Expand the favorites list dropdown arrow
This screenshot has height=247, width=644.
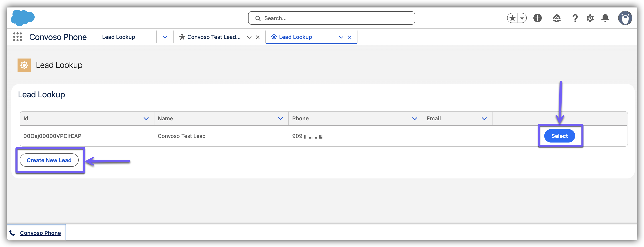[x=522, y=18]
